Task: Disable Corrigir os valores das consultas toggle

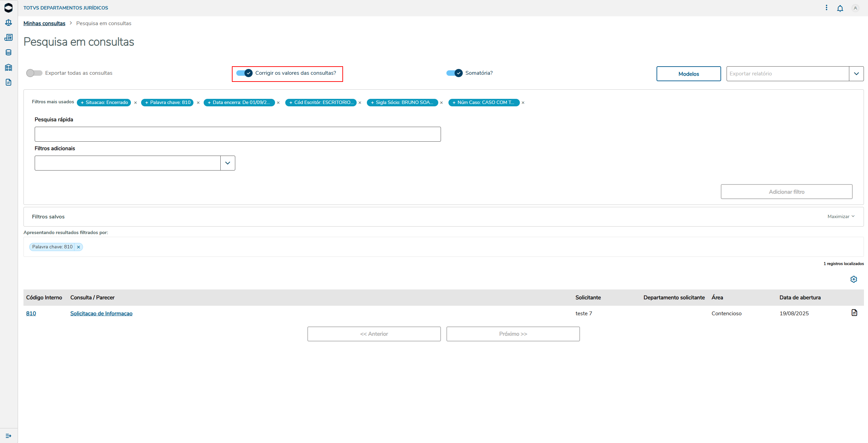Action: click(244, 73)
